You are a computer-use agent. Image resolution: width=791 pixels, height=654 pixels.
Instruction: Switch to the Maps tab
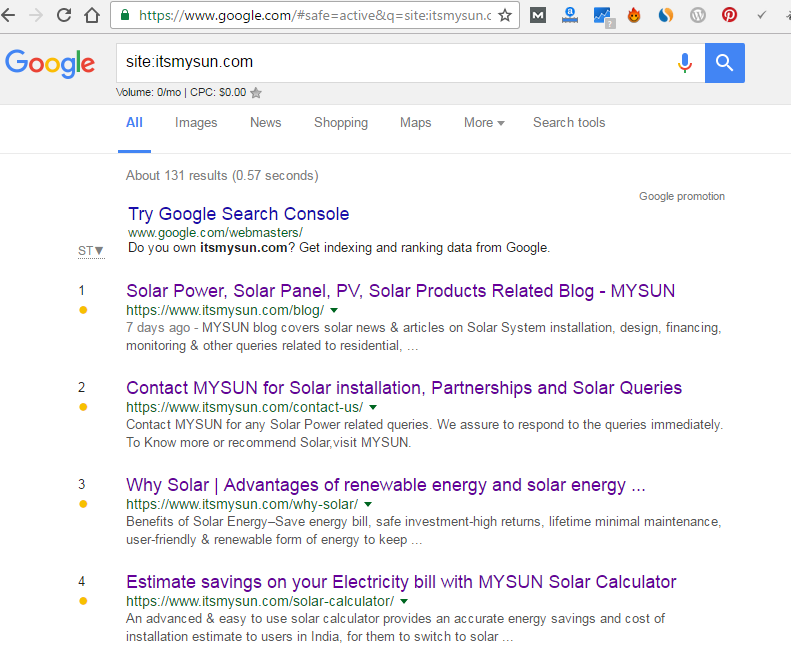point(416,123)
